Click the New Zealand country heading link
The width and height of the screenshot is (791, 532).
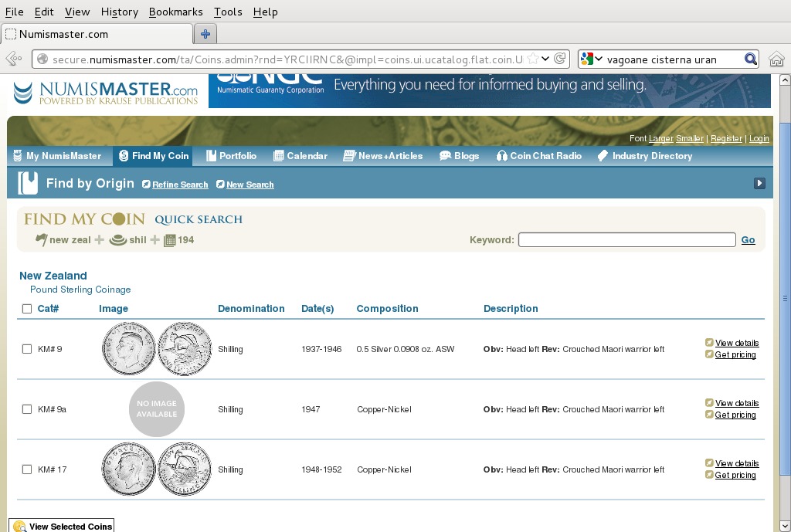[x=53, y=276]
